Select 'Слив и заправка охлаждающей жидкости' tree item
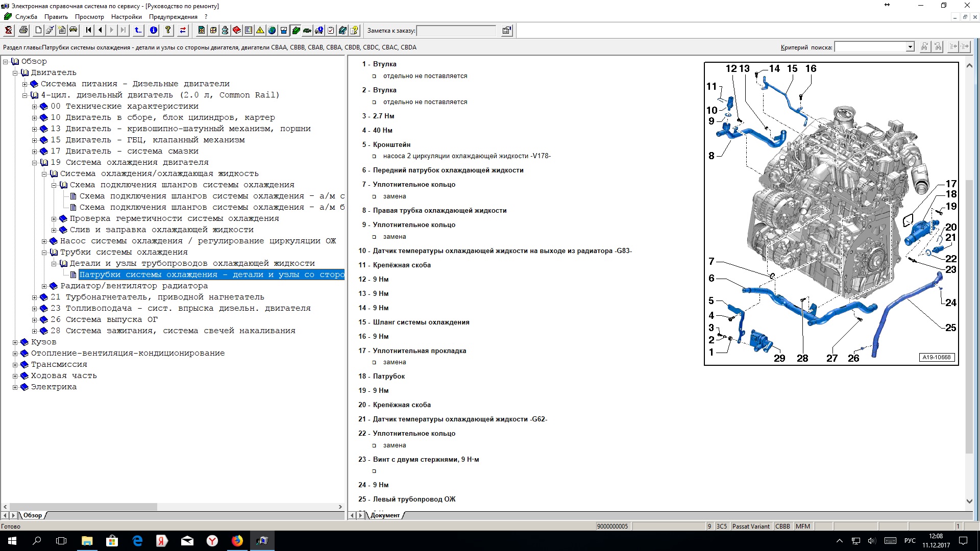 161,230
